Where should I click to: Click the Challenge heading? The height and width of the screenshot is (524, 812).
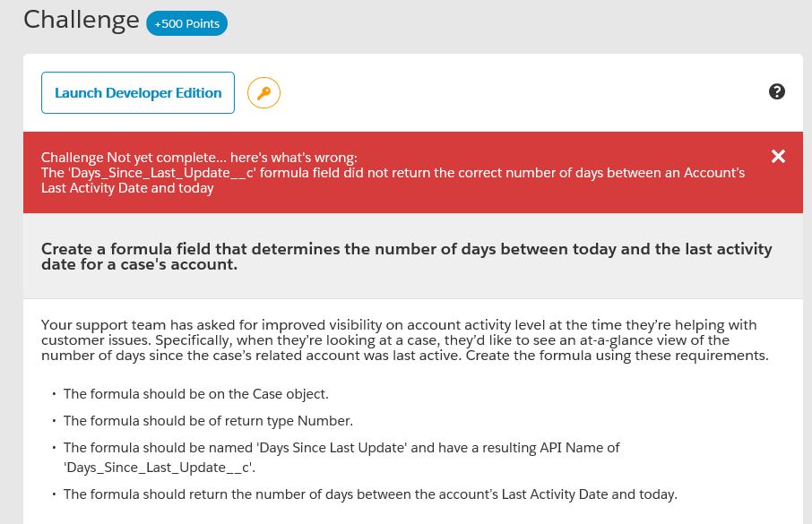81,20
